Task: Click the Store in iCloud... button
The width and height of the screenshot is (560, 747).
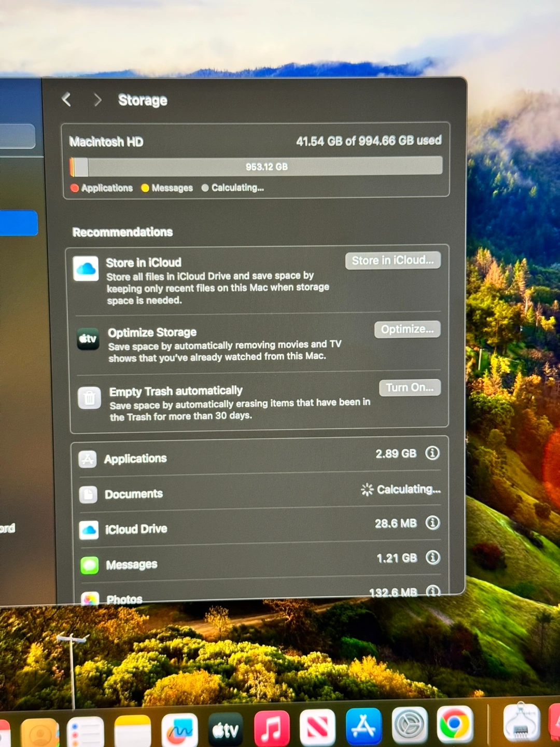Action: click(393, 260)
